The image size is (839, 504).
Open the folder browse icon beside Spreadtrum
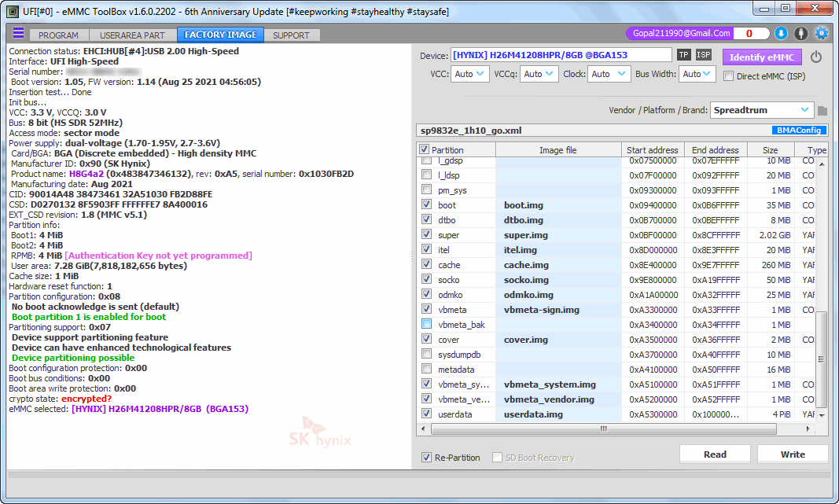pyautogui.click(x=822, y=110)
